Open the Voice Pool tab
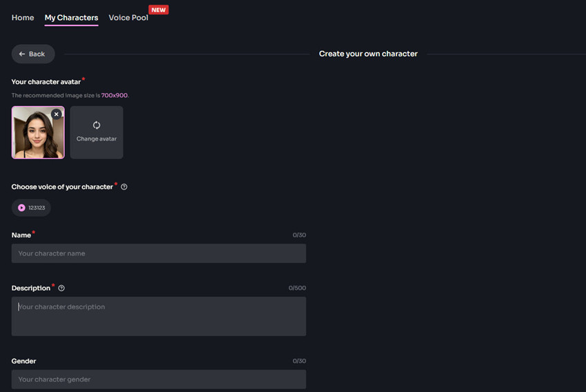The height and width of the screenshot is (392, 586). tap(128, 18)
